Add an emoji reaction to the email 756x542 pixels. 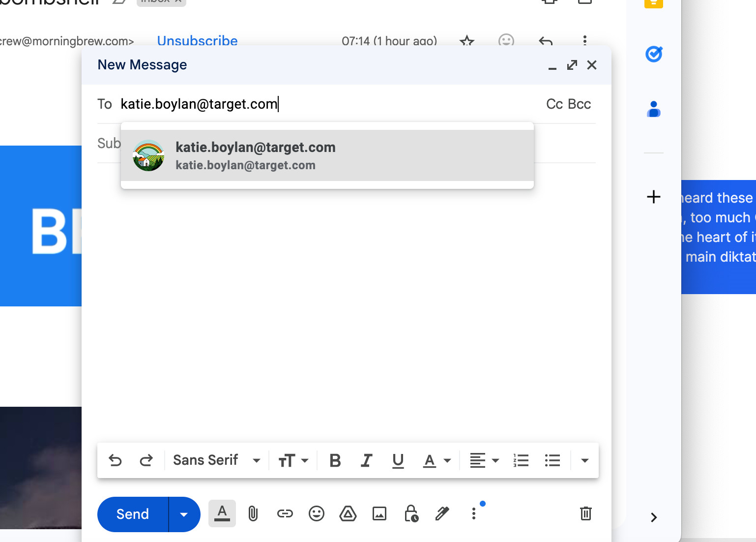(x=506, y=40)
